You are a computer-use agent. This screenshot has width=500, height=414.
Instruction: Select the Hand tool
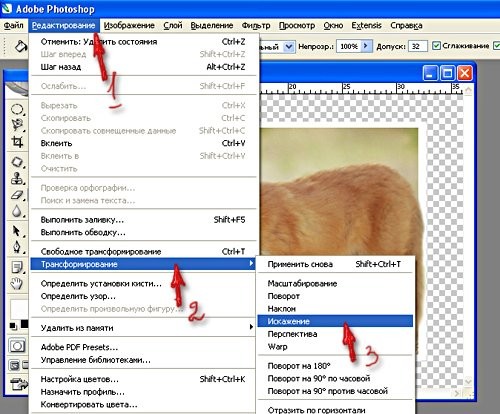click(17, 283)
